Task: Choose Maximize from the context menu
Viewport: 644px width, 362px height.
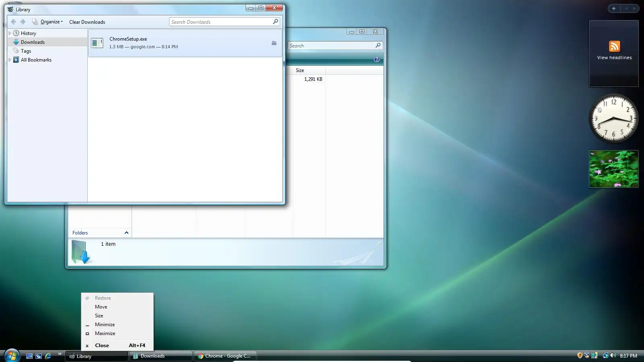Action: 117,333
